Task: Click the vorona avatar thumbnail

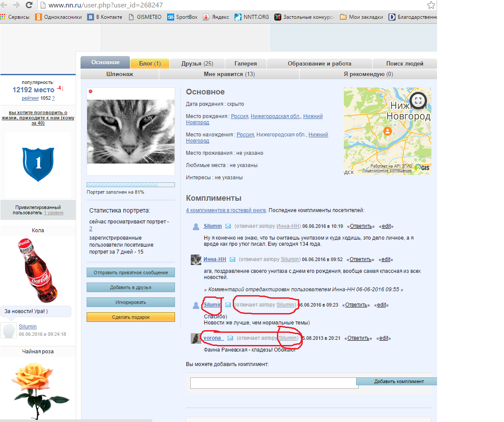Action: click(x=196, y=338)
